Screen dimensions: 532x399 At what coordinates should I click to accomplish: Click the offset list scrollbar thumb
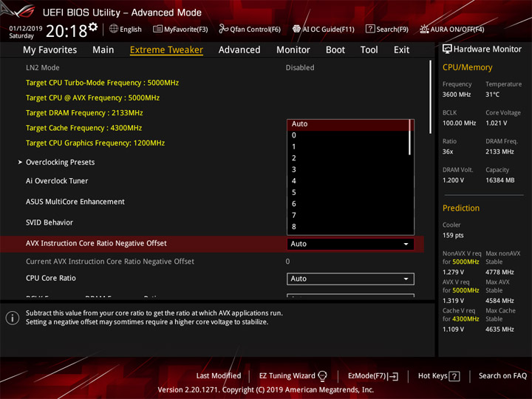click(411, 137)
